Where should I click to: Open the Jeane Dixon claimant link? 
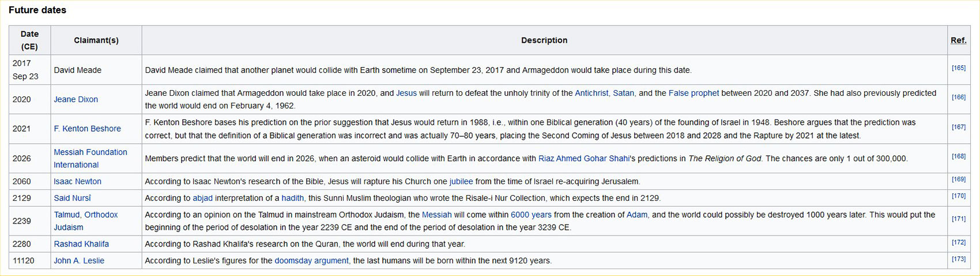point(76,99)
